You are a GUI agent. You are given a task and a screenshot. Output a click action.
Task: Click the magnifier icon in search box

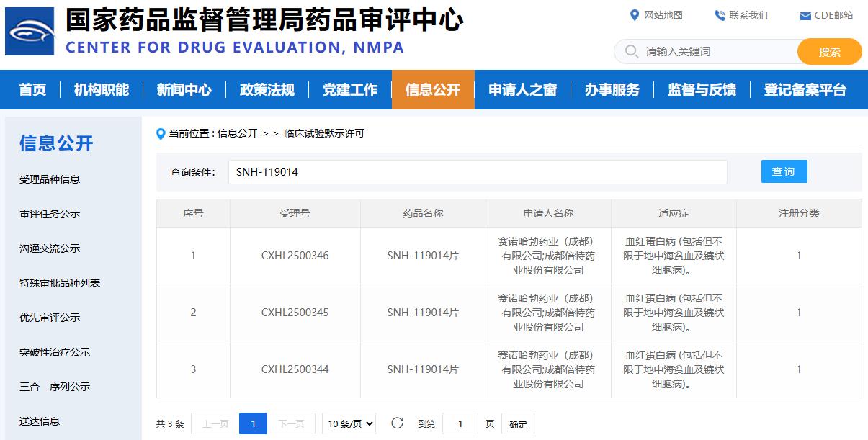(632, 52)
